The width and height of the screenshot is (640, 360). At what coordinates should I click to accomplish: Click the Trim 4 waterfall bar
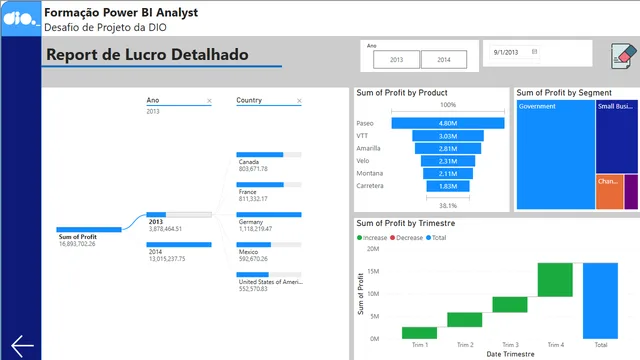click(x=555, y=280)
